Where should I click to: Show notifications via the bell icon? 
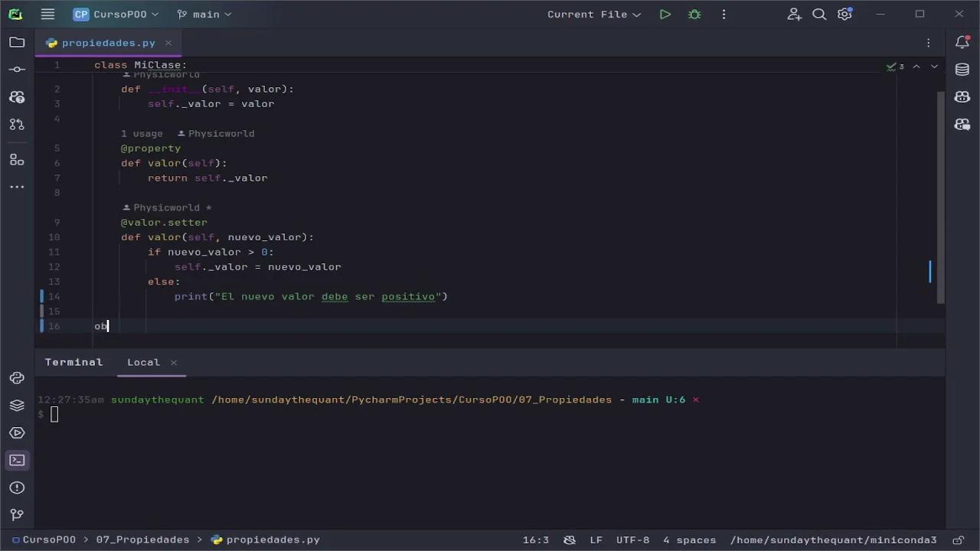[x=962, y=43]
